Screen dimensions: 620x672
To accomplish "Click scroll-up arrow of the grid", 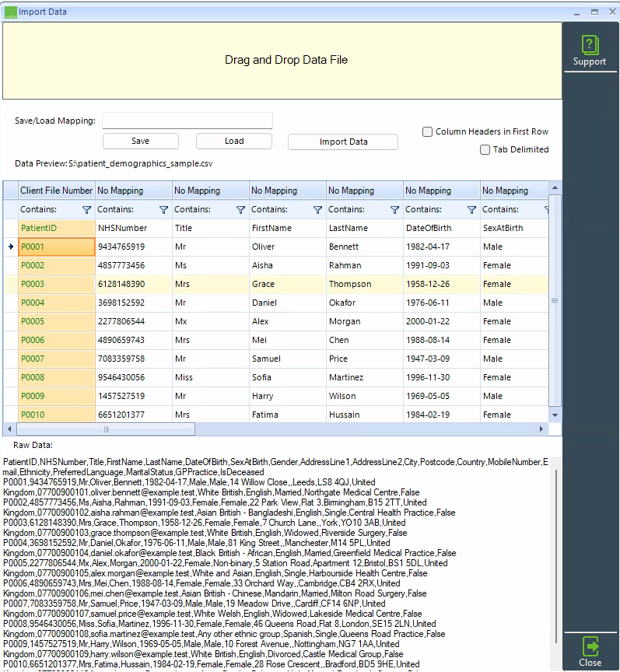I will (555, 187).
